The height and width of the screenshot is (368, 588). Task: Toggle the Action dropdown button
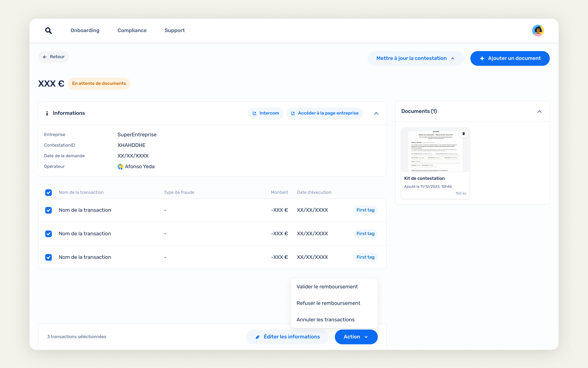[x=356, y=337]
